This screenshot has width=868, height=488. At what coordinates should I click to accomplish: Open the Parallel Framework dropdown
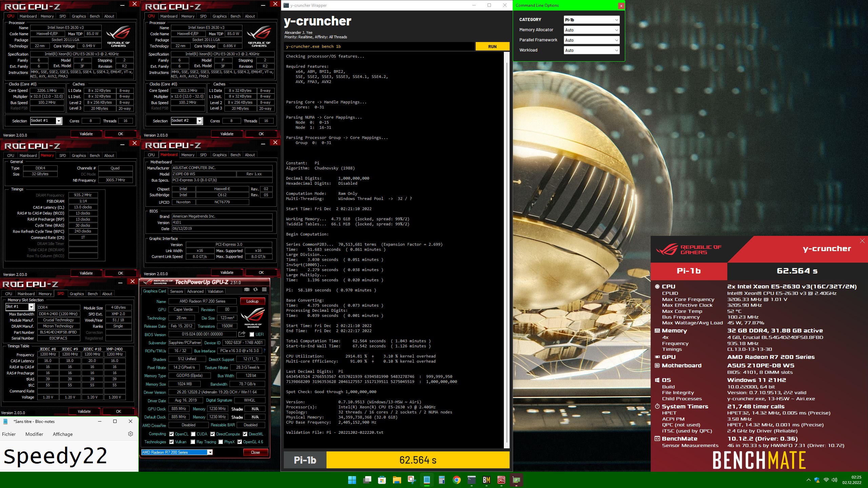pyautogui.click(x=591, y=40)
